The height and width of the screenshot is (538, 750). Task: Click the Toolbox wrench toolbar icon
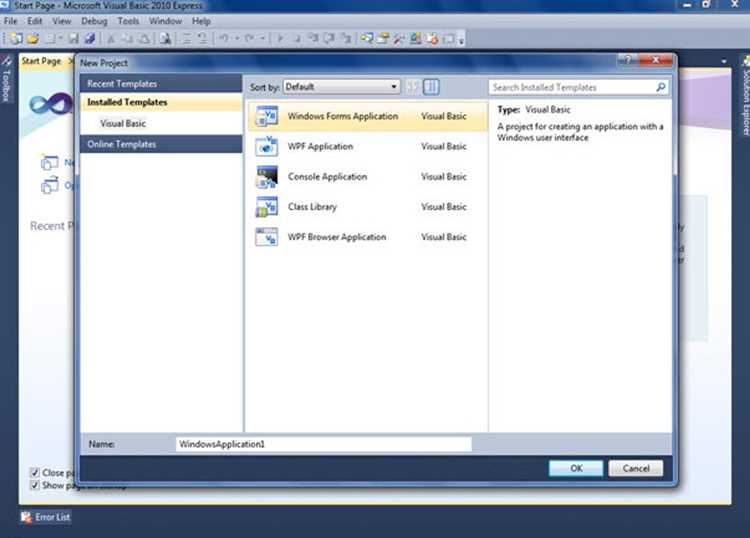click(399, 39)
